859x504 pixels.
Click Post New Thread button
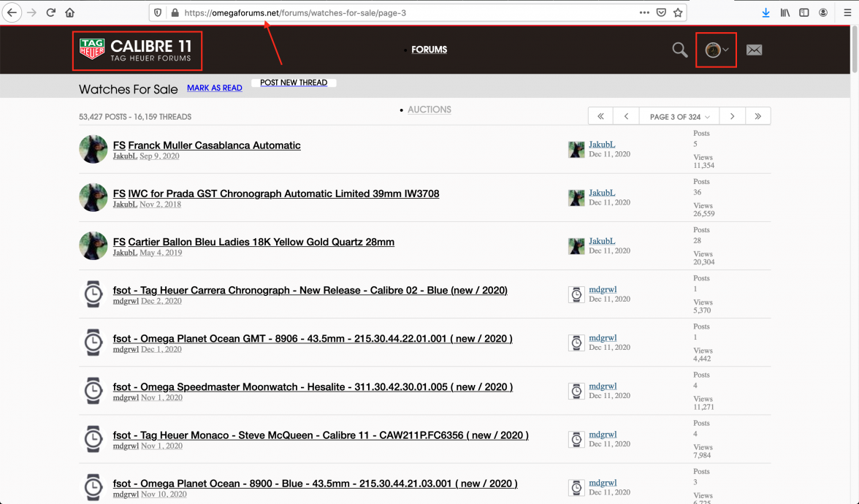click(294, 83)
